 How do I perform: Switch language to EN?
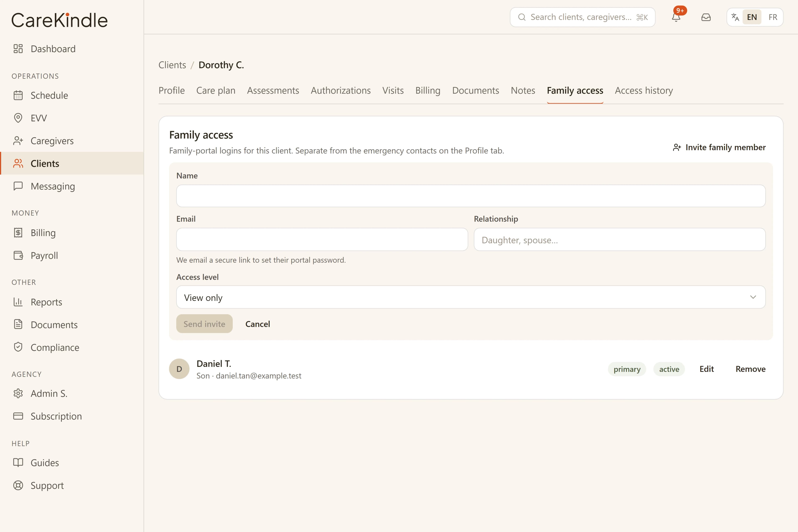[752, 17]
